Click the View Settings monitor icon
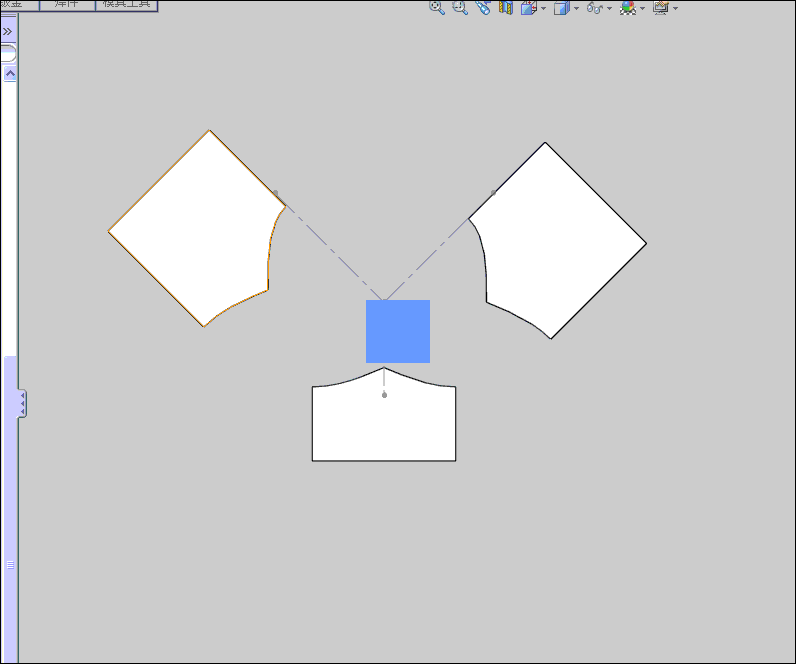This screenshot has width=796, height=664. coord(660,7)
